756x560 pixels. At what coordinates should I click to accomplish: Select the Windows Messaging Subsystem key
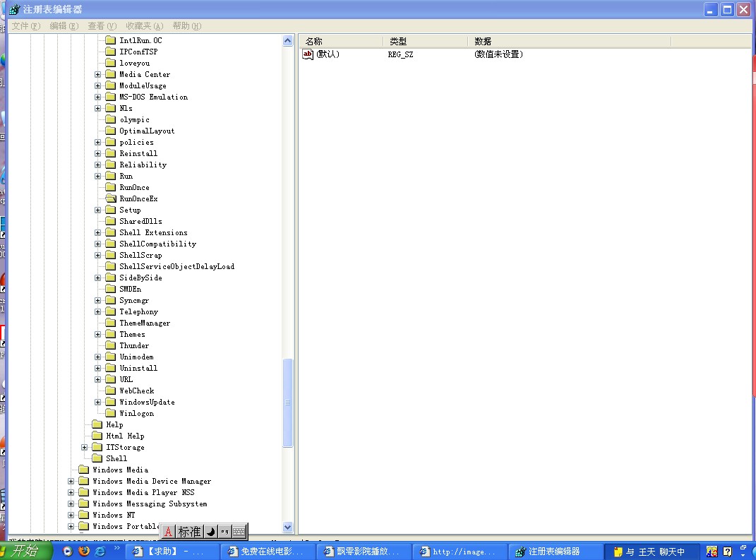[150, 504]
